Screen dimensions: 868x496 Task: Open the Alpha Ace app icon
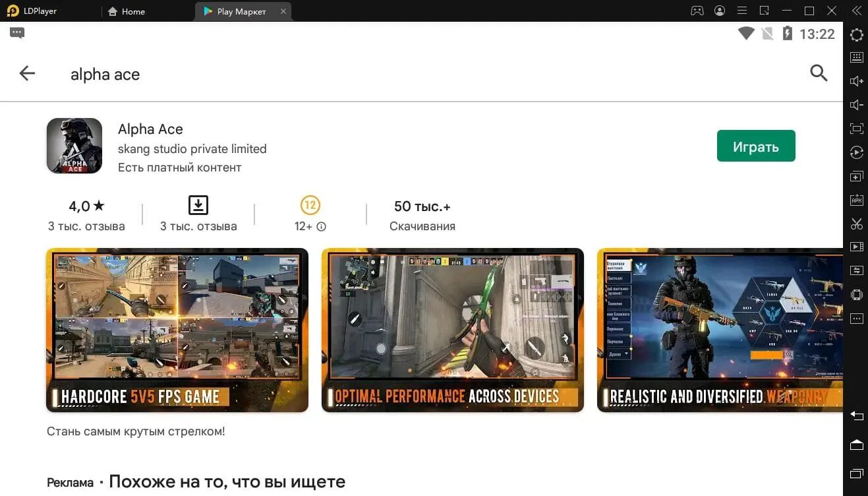74,146
